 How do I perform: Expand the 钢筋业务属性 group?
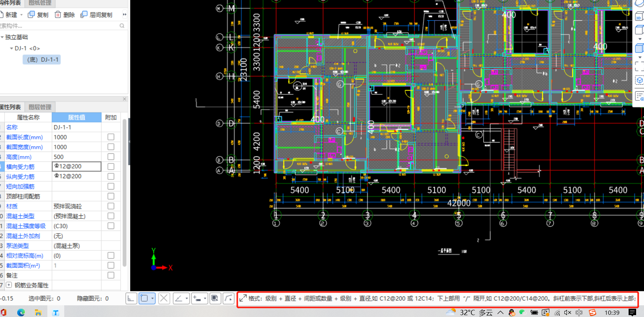pos(9,285)
